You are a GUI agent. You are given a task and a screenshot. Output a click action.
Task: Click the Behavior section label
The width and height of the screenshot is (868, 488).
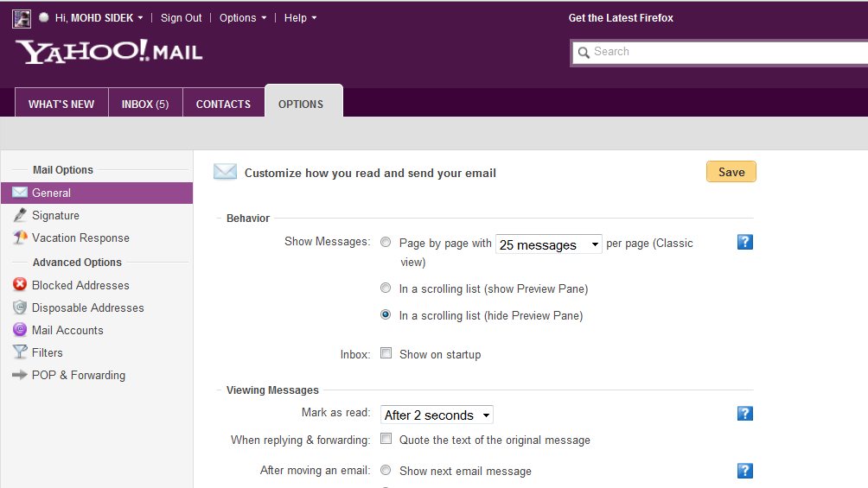point(248,218)
